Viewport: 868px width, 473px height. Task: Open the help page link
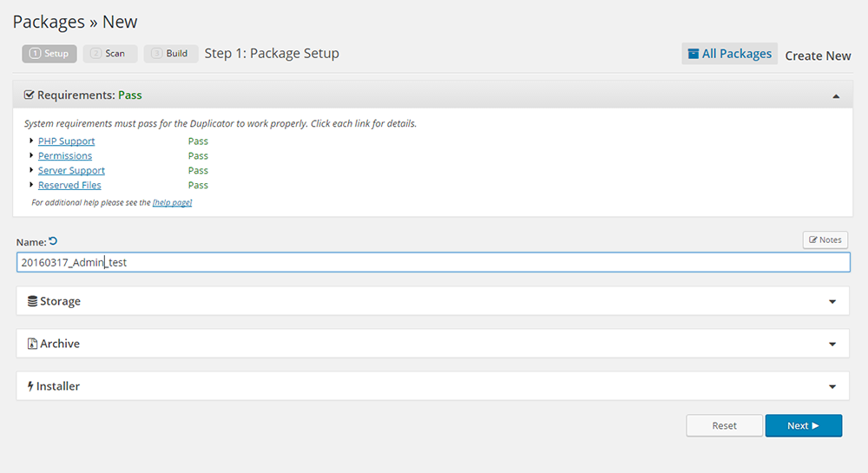click(x=172, y=203)
